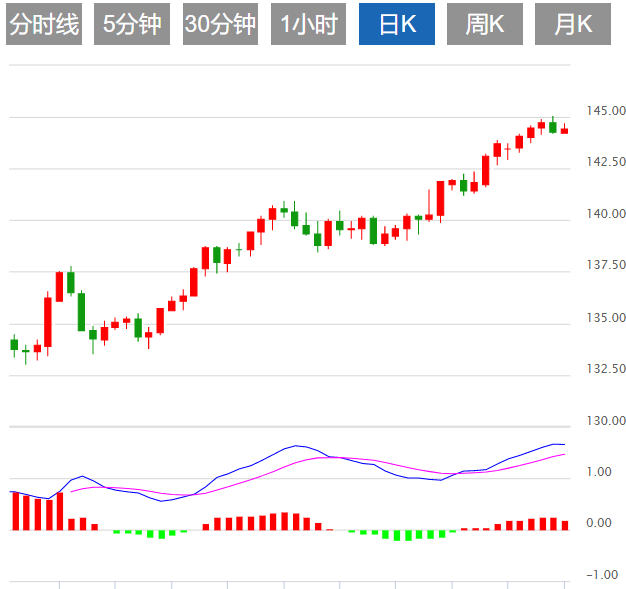The width and height of the screenshot is (626, 589).
Task: Show the 1小时 chart
Action: coord(308,25)
